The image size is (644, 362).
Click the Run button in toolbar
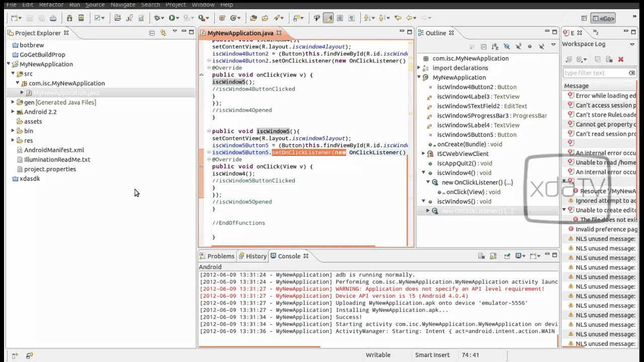(x=172, y=18)
